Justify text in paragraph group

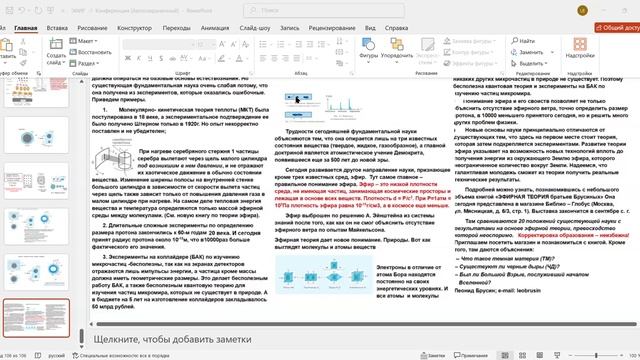pos(297,58)
